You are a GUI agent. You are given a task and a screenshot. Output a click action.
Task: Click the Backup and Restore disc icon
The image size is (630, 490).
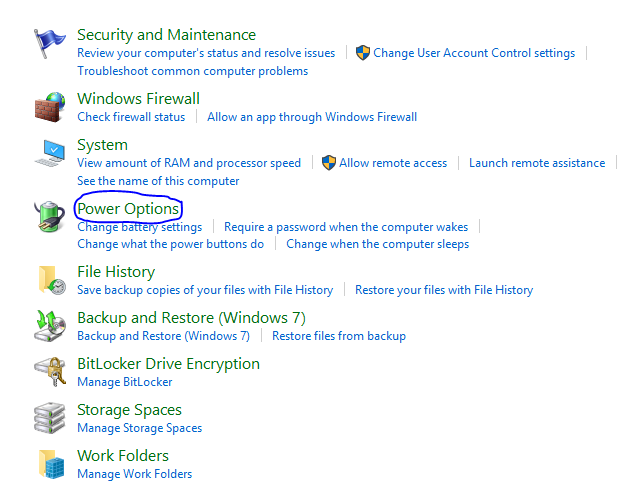pyautogui.click(x=50, y=326)
